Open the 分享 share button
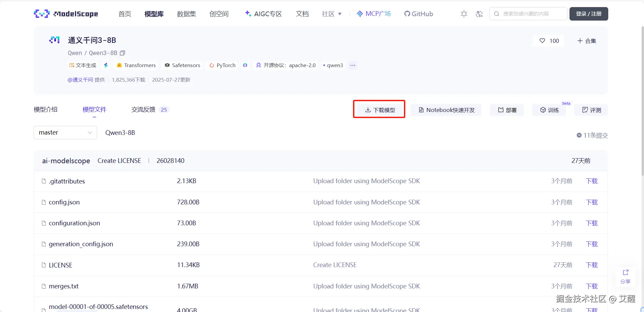This screenshot has width=644, height=312. click(625, 277)
